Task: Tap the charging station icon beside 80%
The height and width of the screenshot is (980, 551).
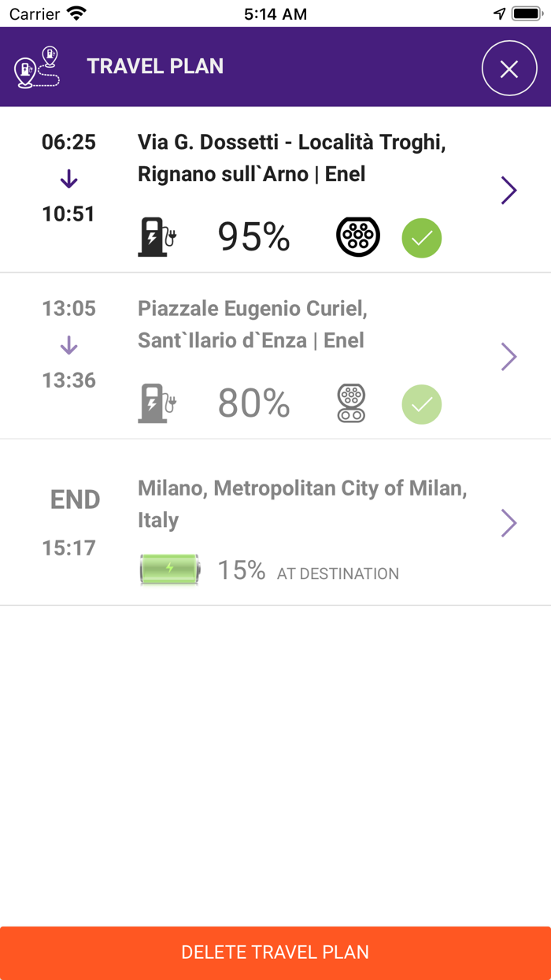Action: (157, 403)
